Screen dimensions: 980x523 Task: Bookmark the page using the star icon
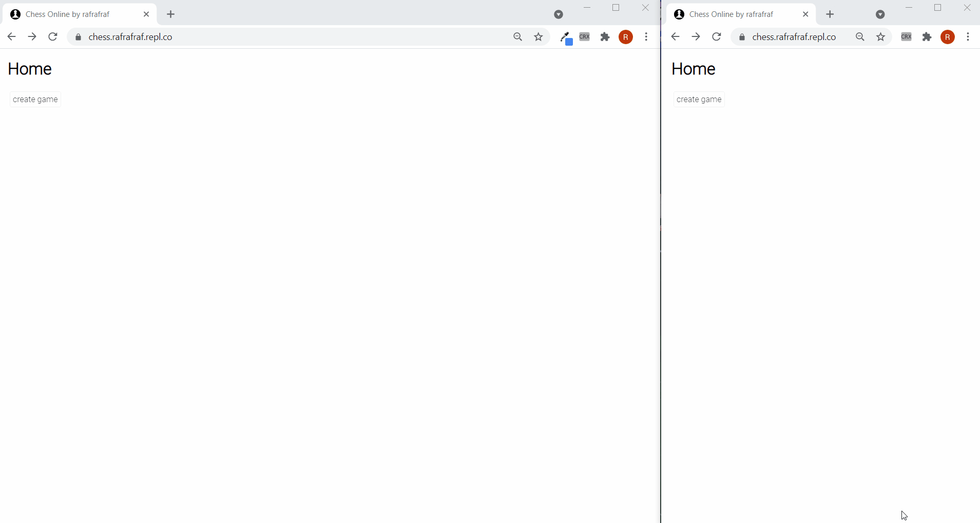(x=537, y=36)
